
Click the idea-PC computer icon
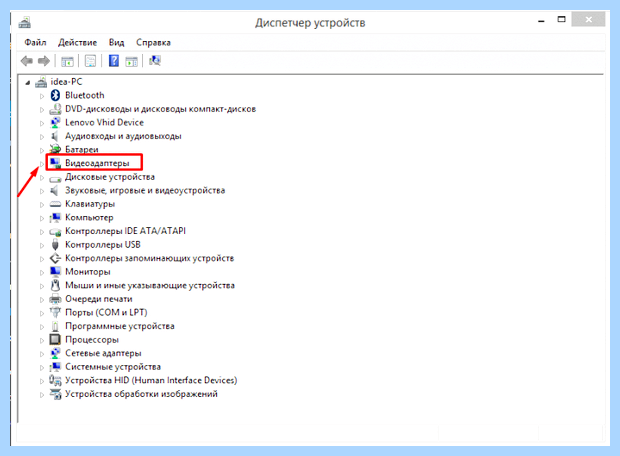(x=41, y=82)
